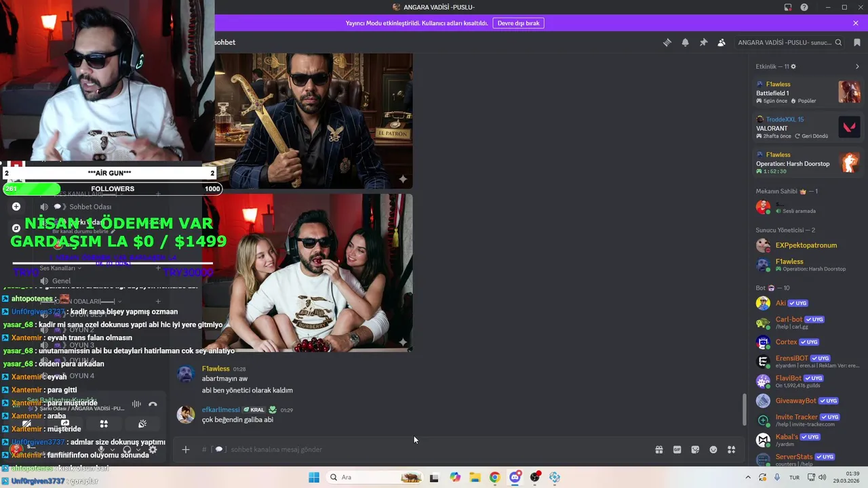The image size is (868, 488).
Task: Click sparkle icon on the Burberry shirt image
Action: pos(403,342)
